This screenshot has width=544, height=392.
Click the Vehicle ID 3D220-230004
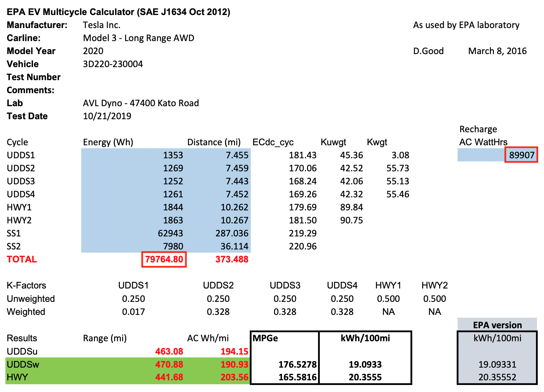pyautogui.click(x=113, y=64)
